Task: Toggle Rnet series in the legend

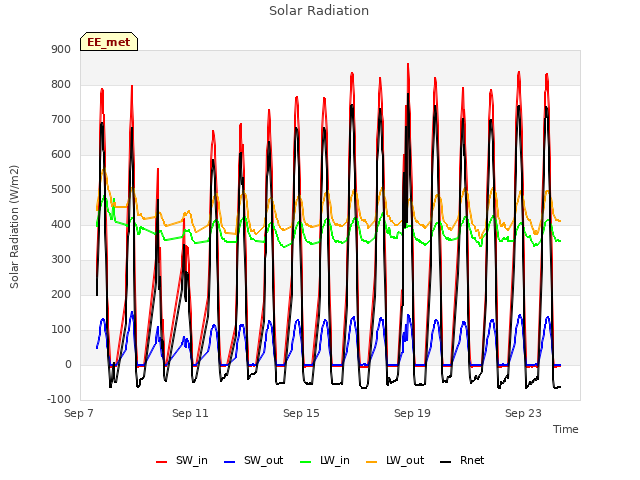Action: point(462,460)
